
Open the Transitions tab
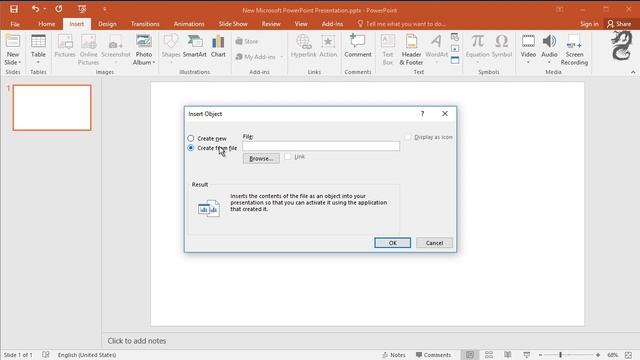click(145, 24)
